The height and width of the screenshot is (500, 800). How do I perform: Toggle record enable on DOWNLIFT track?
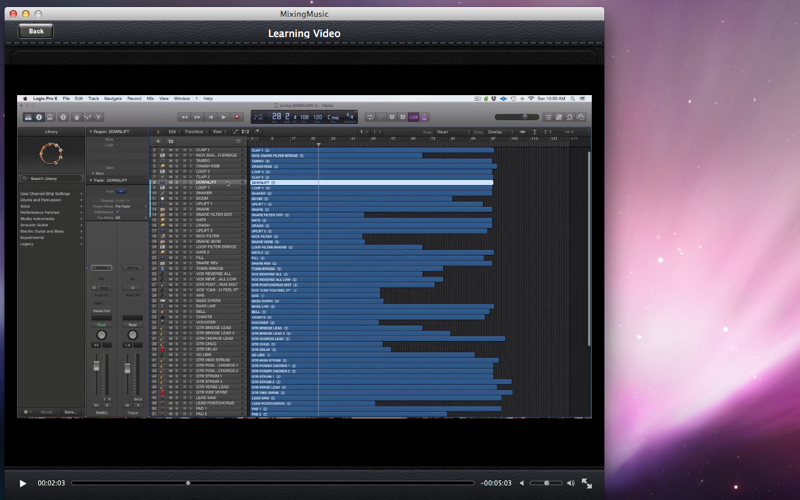point(184,182)
